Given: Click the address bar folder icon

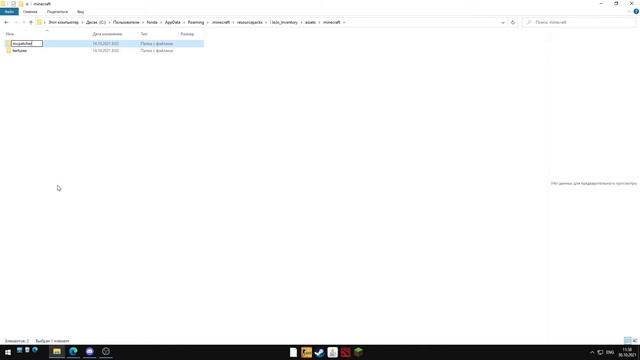Looking at the screenshot, I should click(x=39, y=22).
